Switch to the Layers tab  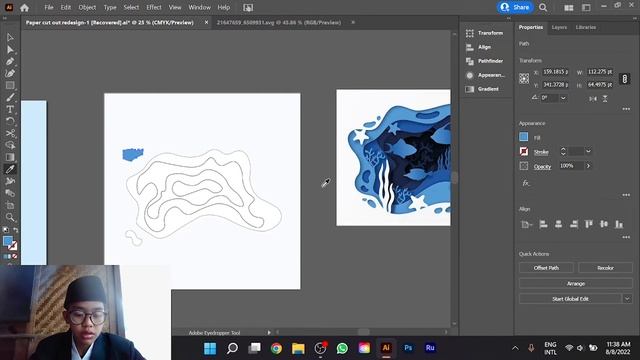point(559,27)
